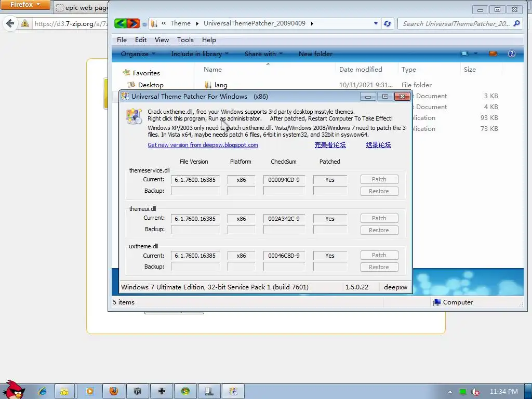The height and width of the screenshot is (399, 532).
Task: Select Desktop in the navigation pane
Action: coord(151,85)
